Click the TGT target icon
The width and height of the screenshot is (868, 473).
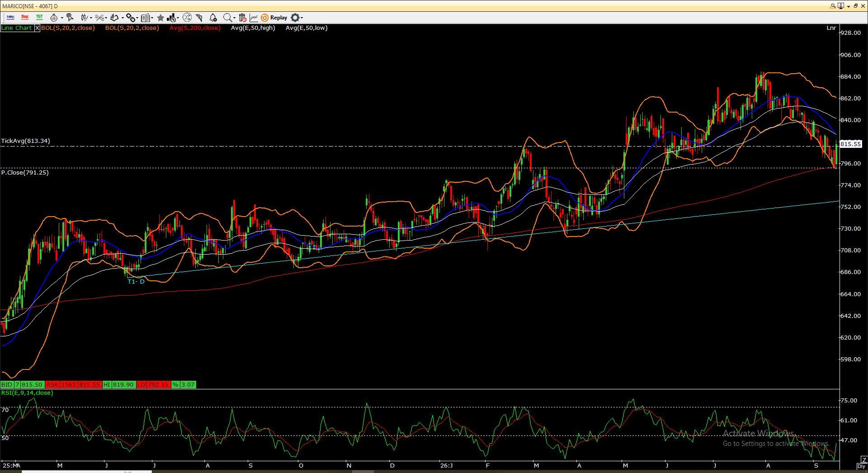[x=40, y=17]
